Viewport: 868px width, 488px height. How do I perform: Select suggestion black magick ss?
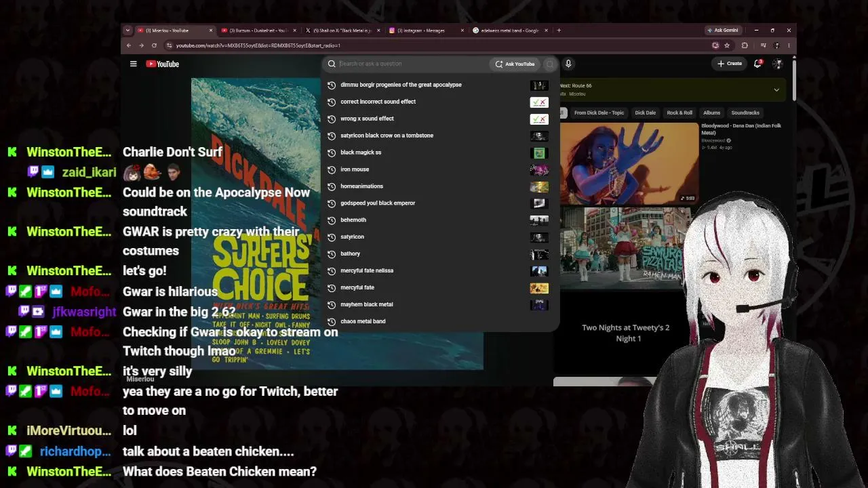[361, 152]
